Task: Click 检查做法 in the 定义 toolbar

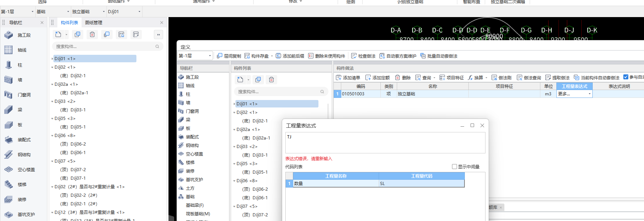Action: pos(363,56)
